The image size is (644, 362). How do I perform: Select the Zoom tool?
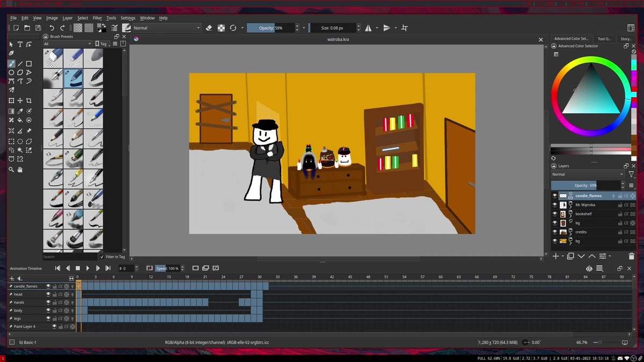(11, 169)
